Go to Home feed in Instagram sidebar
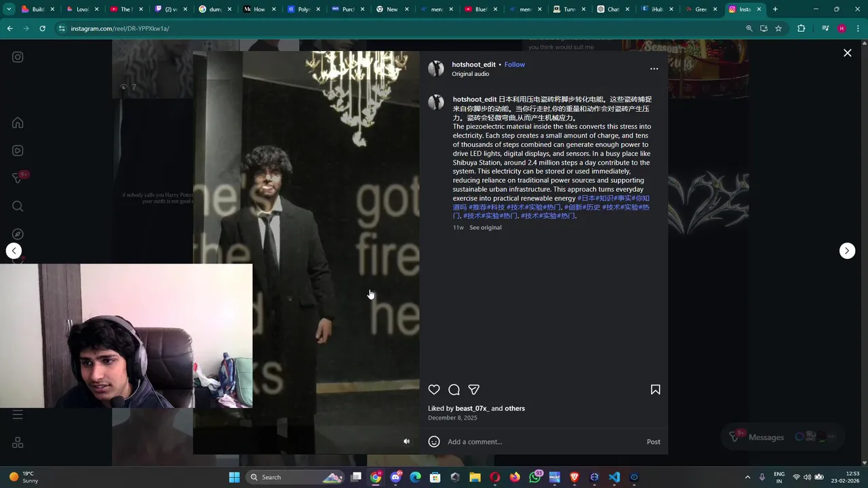 coord(18,123)
